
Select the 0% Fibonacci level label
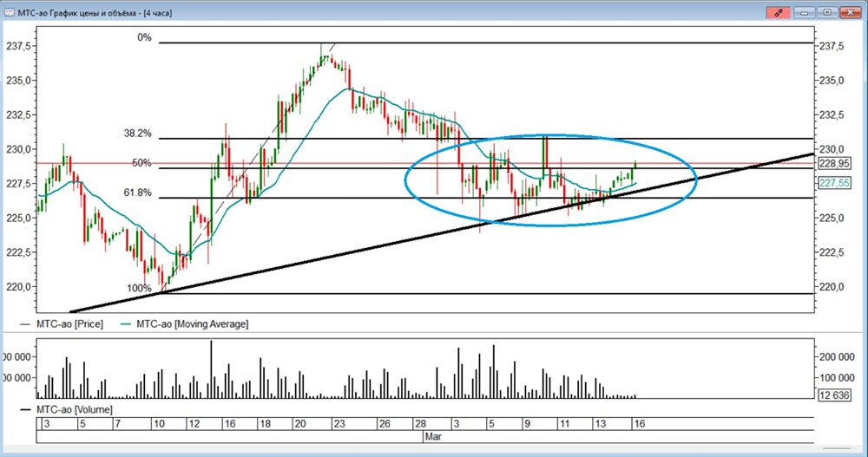click(144, 37)
